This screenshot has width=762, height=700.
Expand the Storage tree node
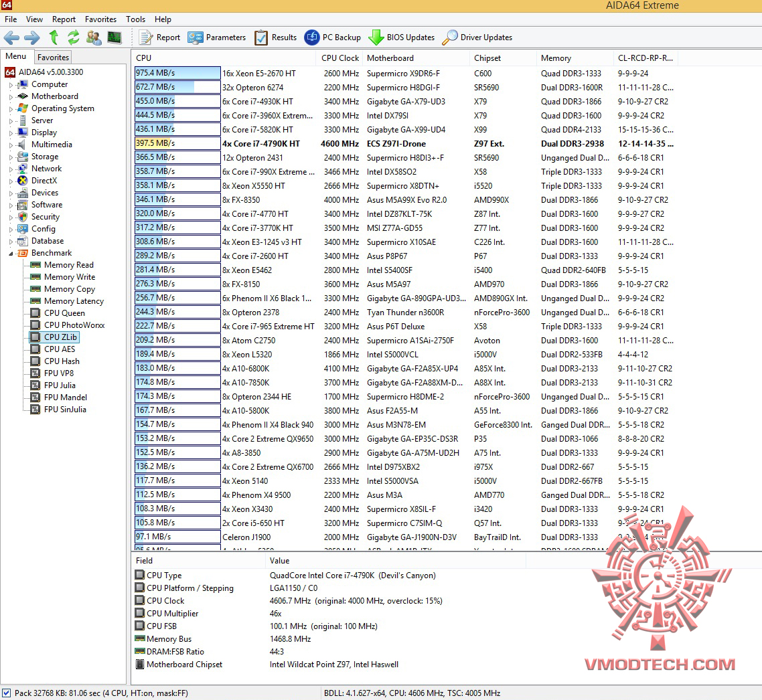pyautogui.click(x=11, y=157)
